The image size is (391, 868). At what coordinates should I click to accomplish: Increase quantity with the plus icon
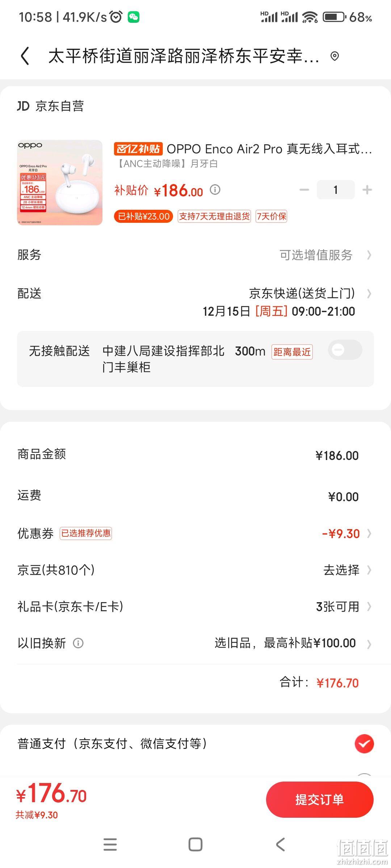[x=367, y=190]
